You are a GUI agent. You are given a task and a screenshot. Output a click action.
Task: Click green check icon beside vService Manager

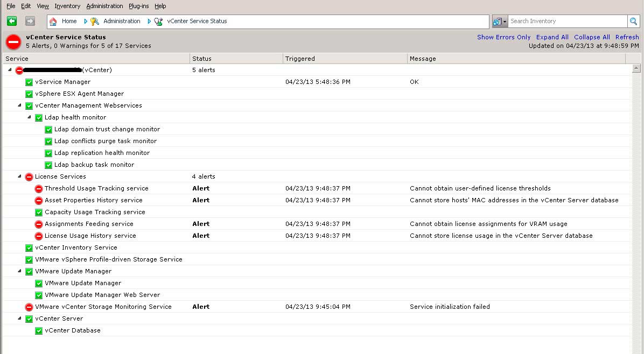(x=29, y=82)
